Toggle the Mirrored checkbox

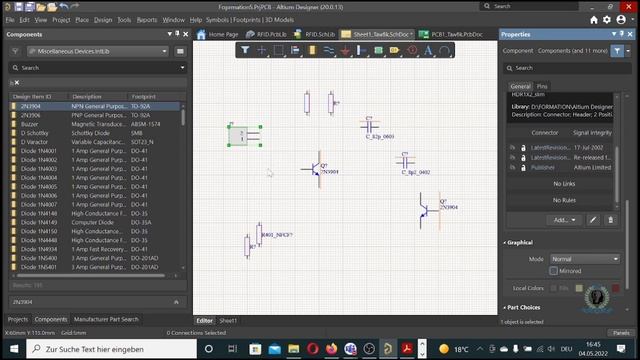(553, 271)
